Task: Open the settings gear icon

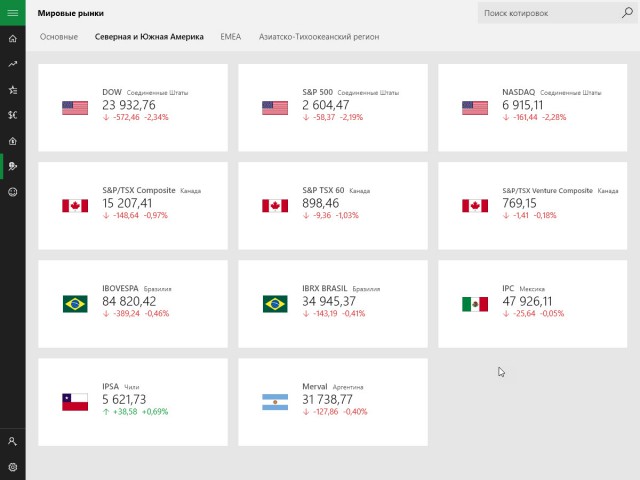Action: pos(13,467)
